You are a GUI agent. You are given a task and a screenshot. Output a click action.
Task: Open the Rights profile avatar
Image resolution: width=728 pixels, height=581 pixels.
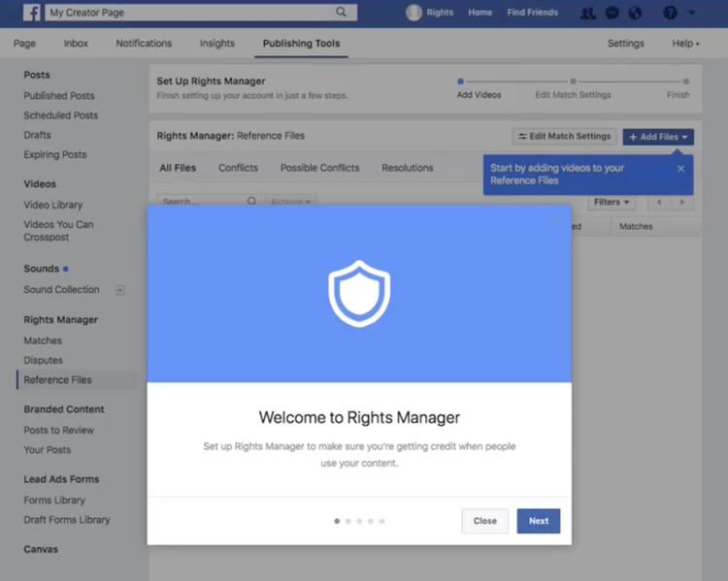(414, 13)
